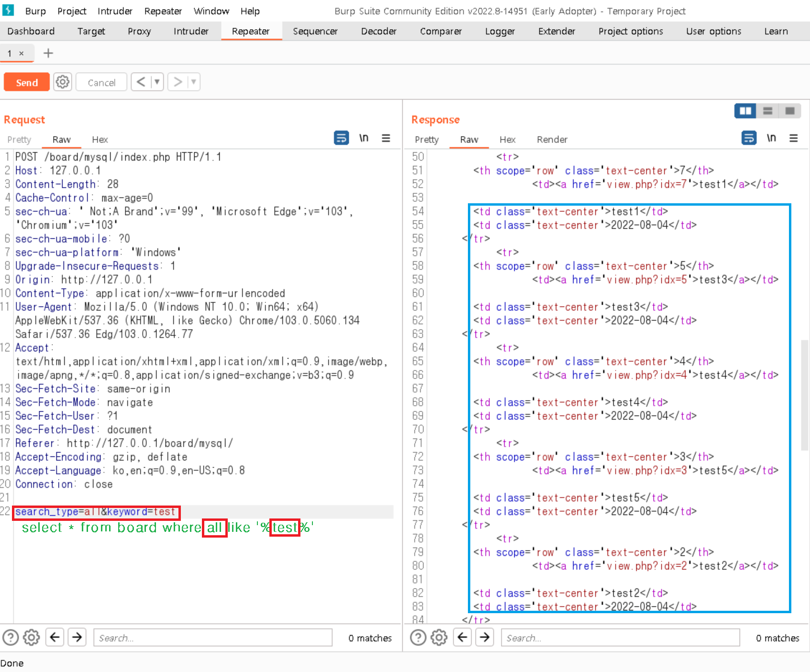Switch to the Decoder tab
This screenshot has width=810, height=672.
click(378, 31)
